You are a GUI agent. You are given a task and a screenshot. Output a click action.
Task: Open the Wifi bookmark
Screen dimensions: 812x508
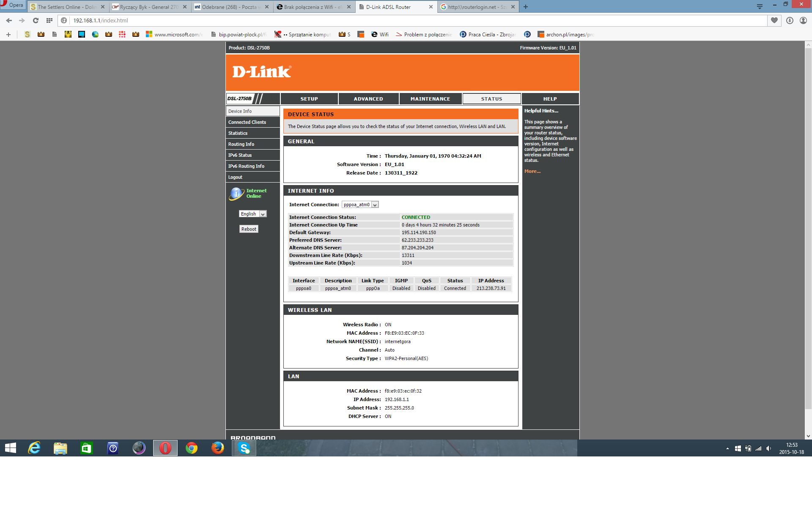(x=380, y=35)
